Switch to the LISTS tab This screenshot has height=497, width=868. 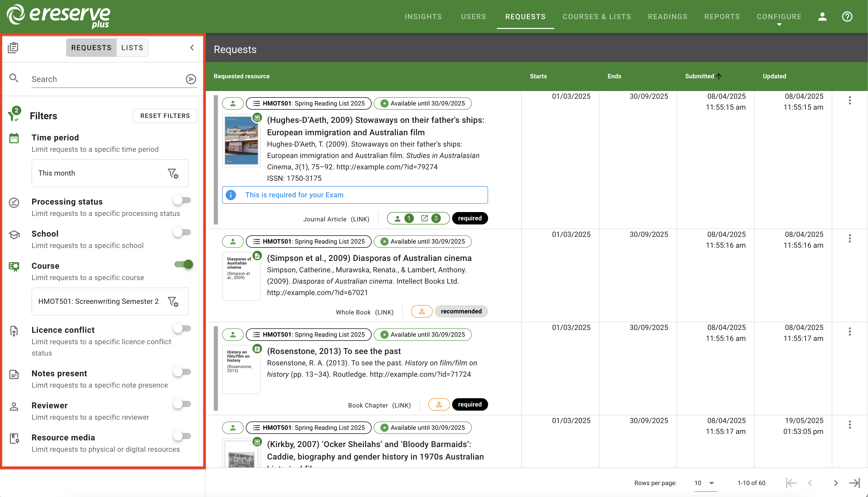click(132, 47)
